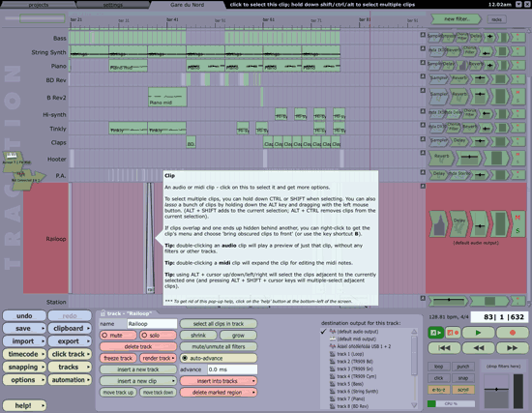Toggle the solo radio button for Railoop
The width and height of the screenshot is (532, 413).
158,336
